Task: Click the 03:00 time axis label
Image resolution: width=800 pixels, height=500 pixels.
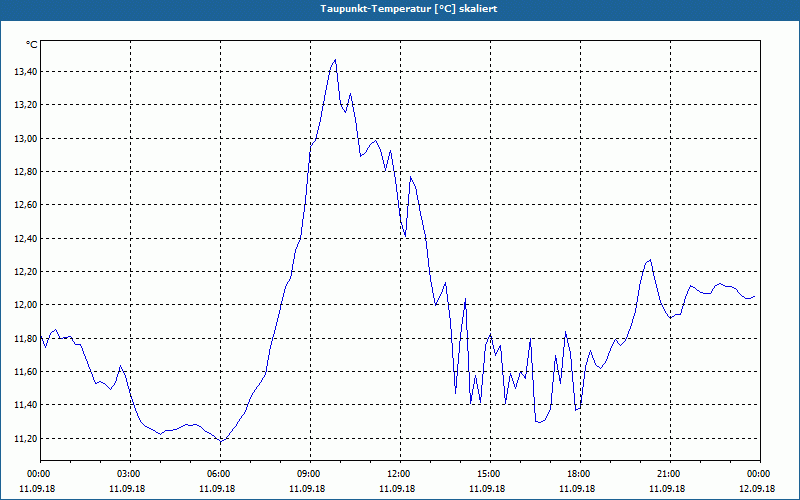Action: [x=130, y=474]
